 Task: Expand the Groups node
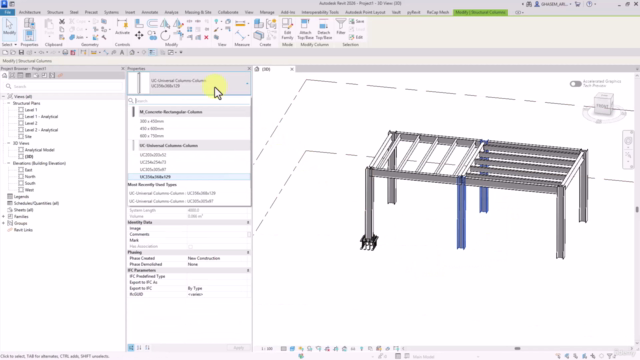4,223
